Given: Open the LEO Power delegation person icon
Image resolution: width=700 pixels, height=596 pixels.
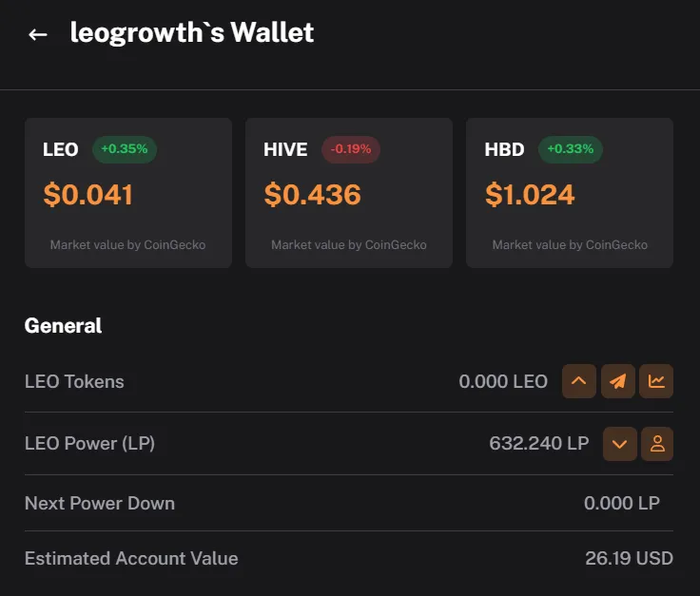Looking at the screenshot, I should click(657, 444).
